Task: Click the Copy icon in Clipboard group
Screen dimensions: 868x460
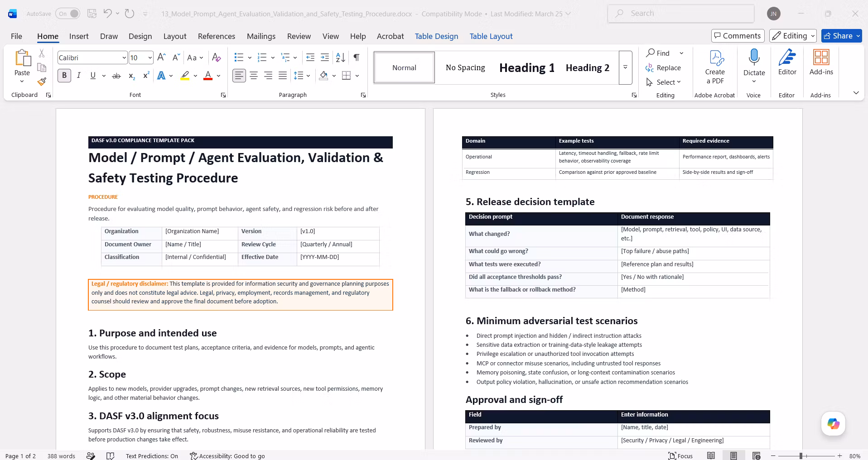Action: click(x=42, y=67)
